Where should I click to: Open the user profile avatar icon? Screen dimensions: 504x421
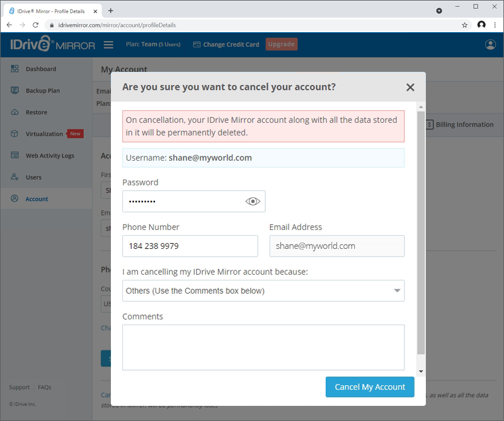coord(490,45)
